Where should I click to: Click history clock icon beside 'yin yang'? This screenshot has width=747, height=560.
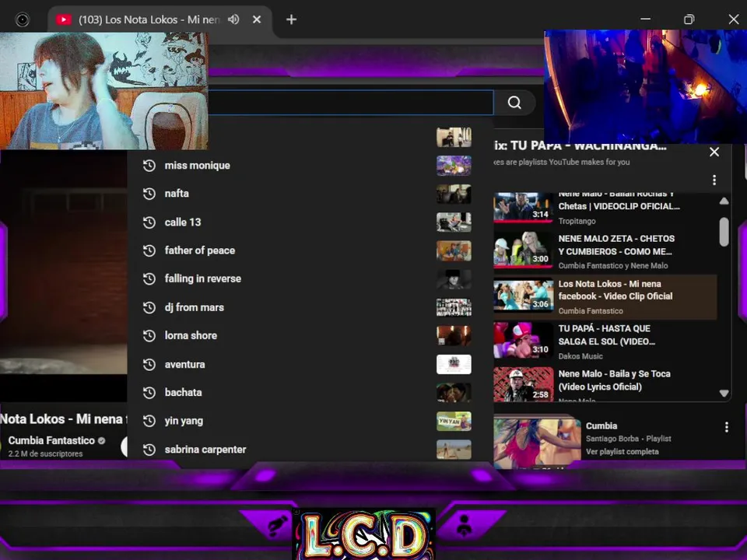149,421
